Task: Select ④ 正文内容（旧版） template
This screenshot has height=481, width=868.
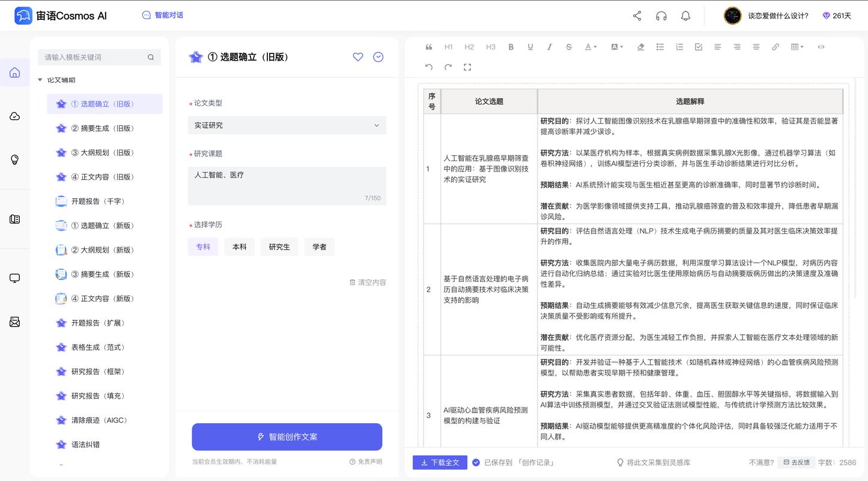Action: point(105,177)
